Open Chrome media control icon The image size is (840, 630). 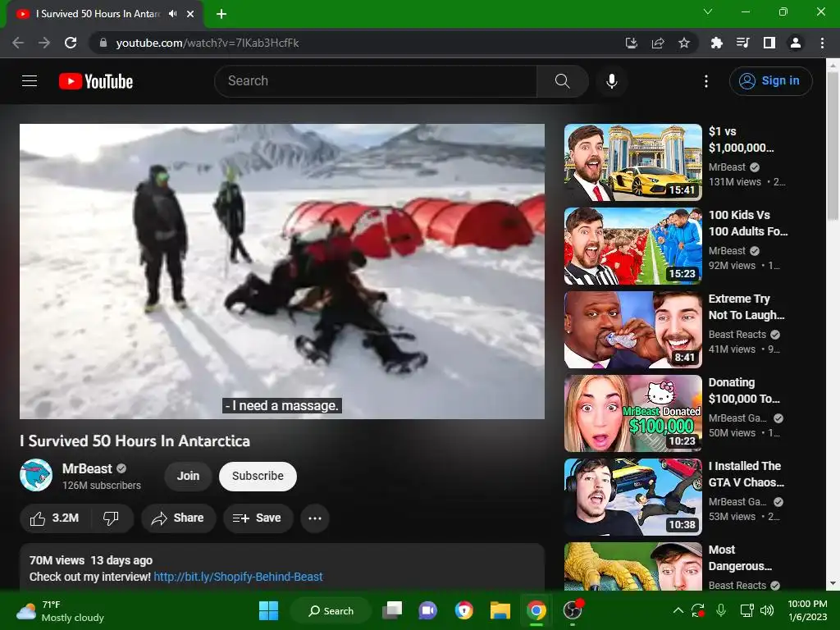(742, 43)
